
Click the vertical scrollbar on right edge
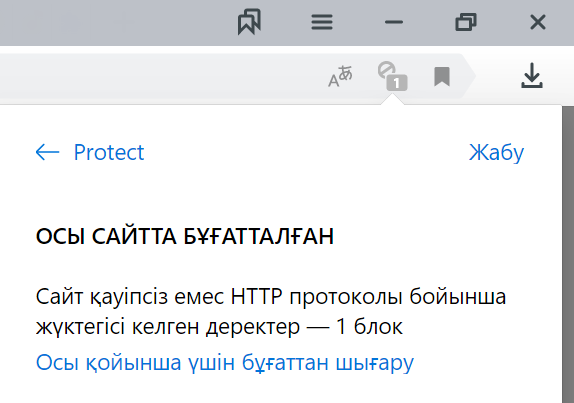568,254
